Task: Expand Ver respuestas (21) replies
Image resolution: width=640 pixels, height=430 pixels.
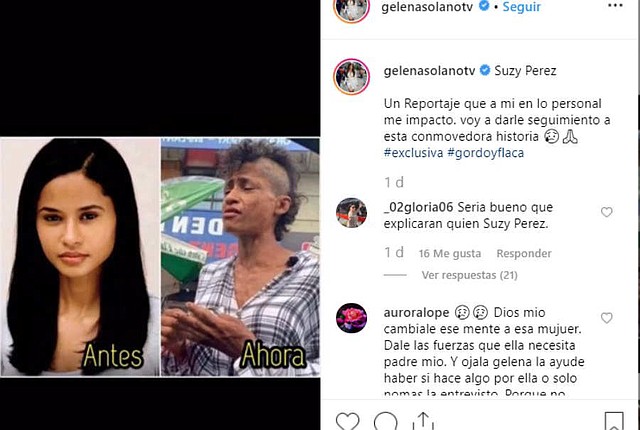Action: pos(469,275)
